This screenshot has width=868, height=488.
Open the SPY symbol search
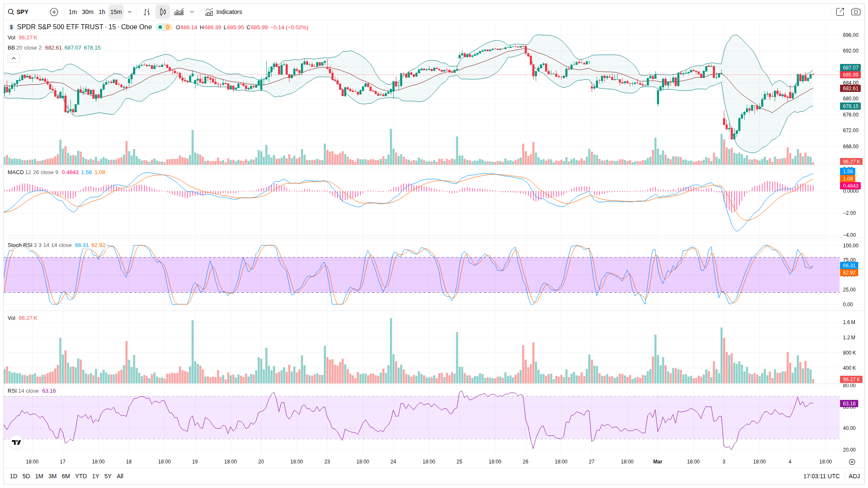pos(19,12)
